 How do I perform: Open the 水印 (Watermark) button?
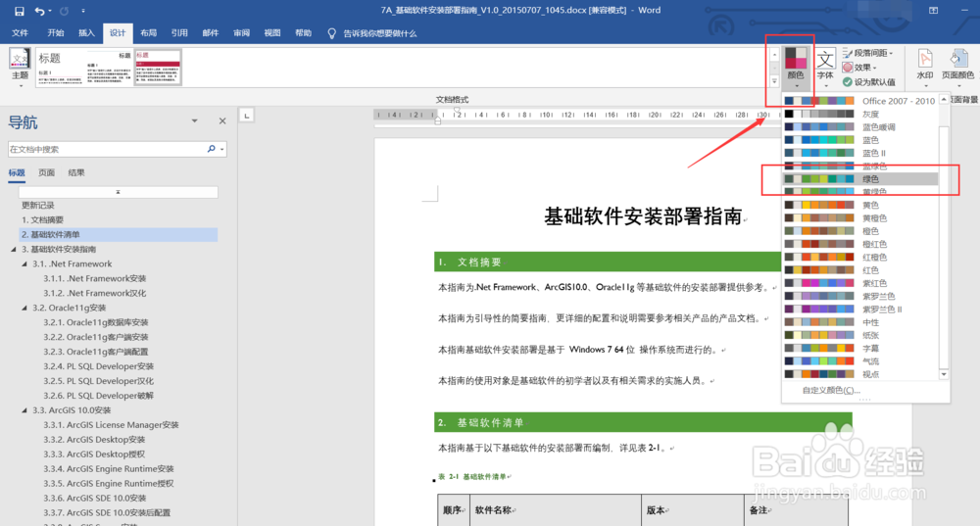pyautogui.click(x=925, y=68)
